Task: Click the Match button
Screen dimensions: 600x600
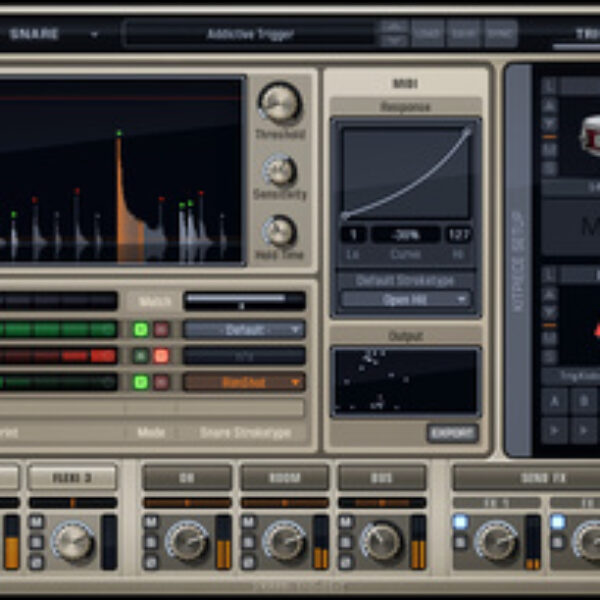Action: coord(155,302)
